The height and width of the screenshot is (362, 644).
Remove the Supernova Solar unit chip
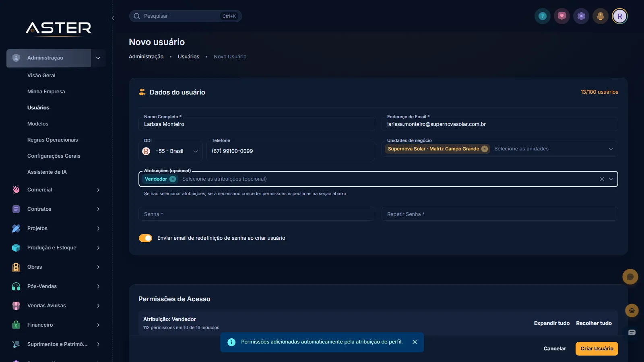click(x=485, y=149)
